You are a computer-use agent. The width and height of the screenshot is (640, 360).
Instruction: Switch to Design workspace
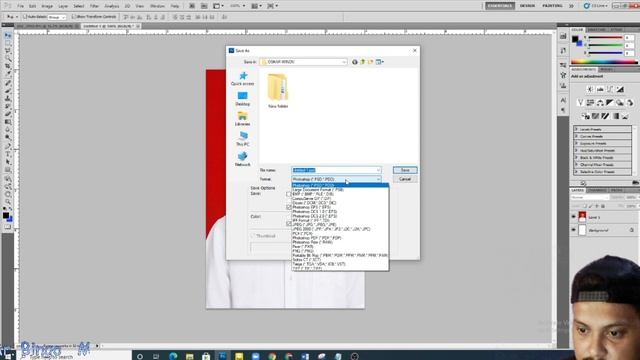pos(527,6)
